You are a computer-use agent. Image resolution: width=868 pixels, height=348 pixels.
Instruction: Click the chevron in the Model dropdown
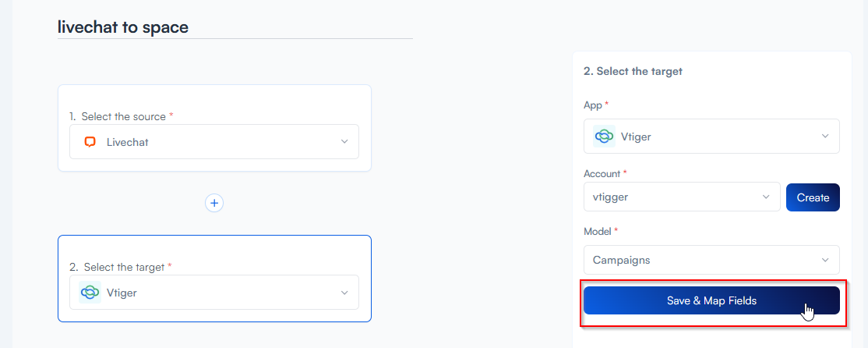coord(825,260)
